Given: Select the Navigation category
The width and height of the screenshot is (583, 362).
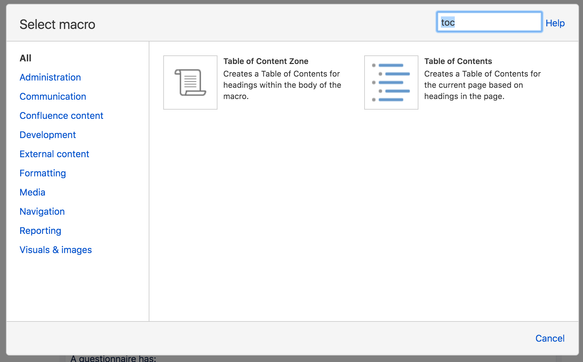Looking at the screenshot, I should click(x=42, y=211).
